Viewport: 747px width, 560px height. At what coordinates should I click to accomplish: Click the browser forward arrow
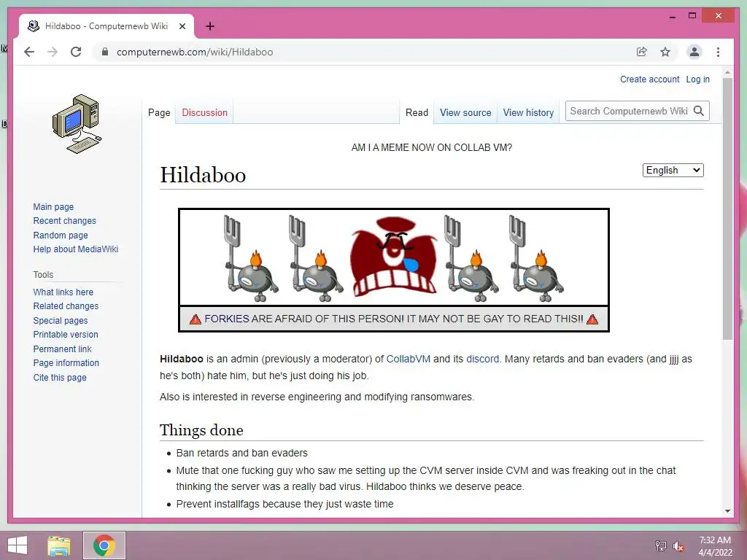tap(53, 52)
